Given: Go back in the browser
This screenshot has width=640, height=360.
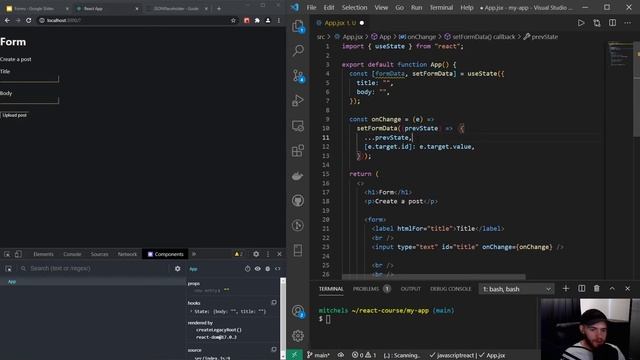Looking at the screenshot, I should click(x=7, y=20).
